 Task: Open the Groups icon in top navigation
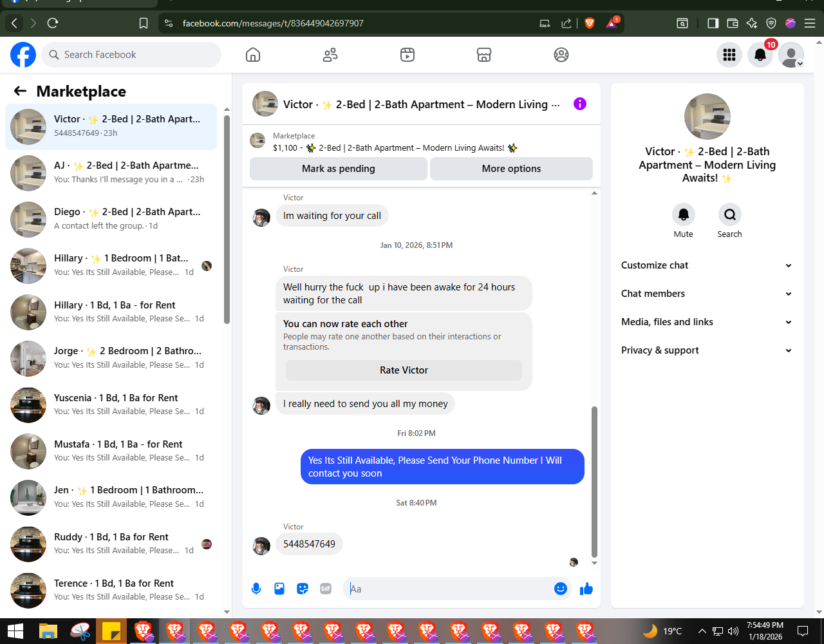[x=561, y=55]
